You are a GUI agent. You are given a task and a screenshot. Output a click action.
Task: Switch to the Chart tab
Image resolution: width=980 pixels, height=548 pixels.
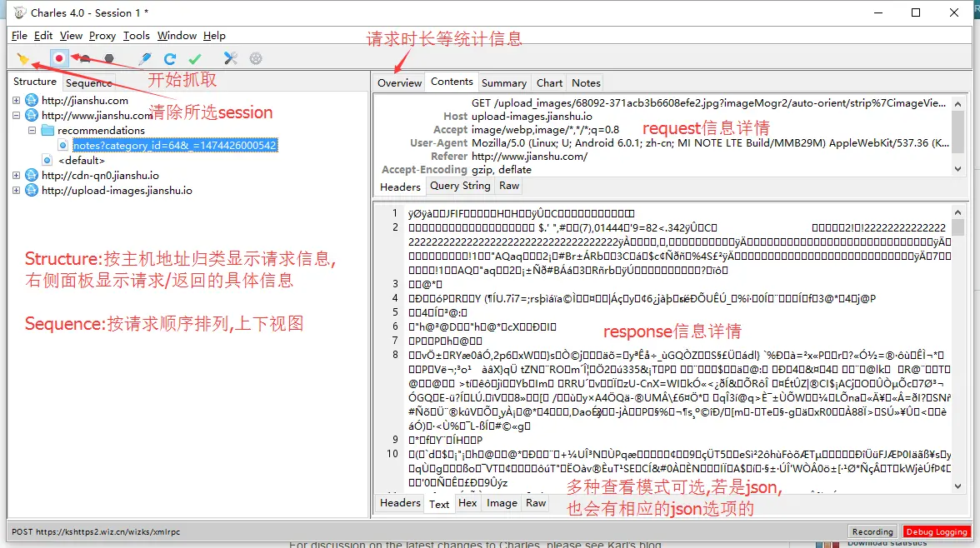(x=549, y=82)
